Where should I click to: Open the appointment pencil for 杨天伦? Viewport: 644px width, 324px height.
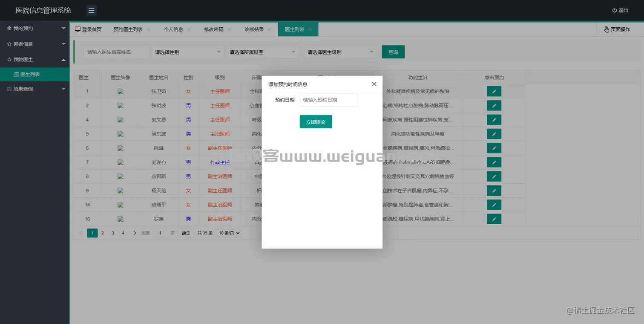tap(494, 191)
